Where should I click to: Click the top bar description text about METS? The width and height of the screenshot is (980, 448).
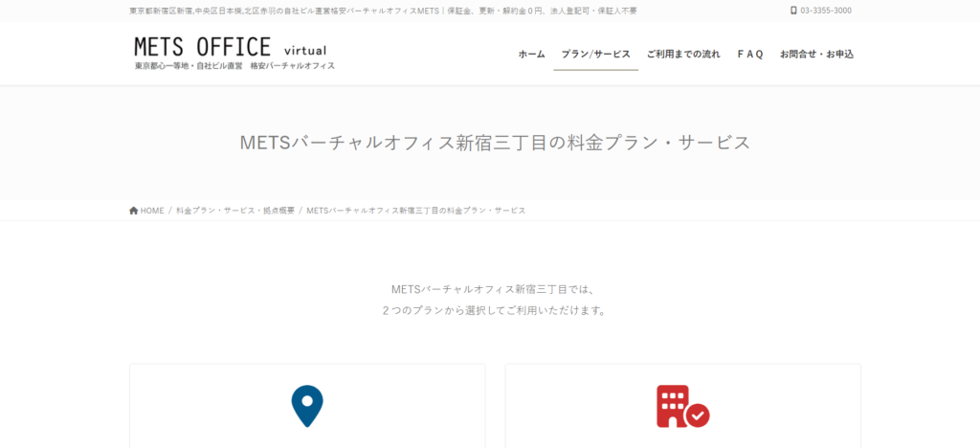click(383, 11)
